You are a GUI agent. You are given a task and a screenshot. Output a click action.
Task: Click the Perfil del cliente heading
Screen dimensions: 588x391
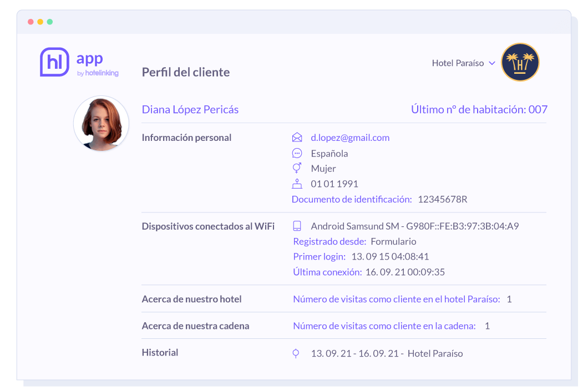coord(186,72)
